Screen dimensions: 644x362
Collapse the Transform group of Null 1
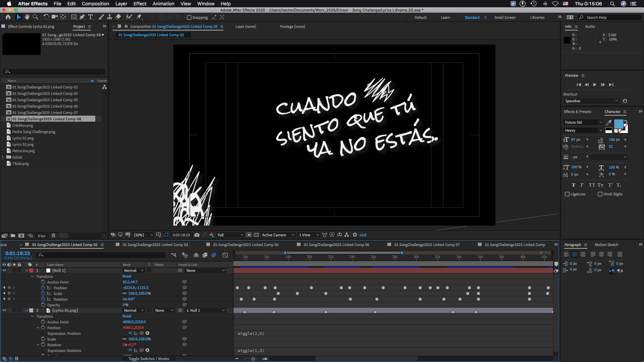point(33,277)
